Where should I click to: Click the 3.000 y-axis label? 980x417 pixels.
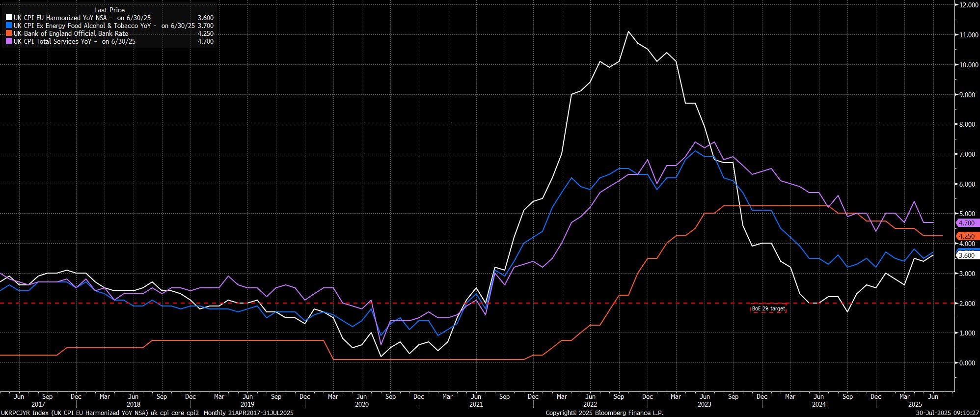[x=967, y=274]
